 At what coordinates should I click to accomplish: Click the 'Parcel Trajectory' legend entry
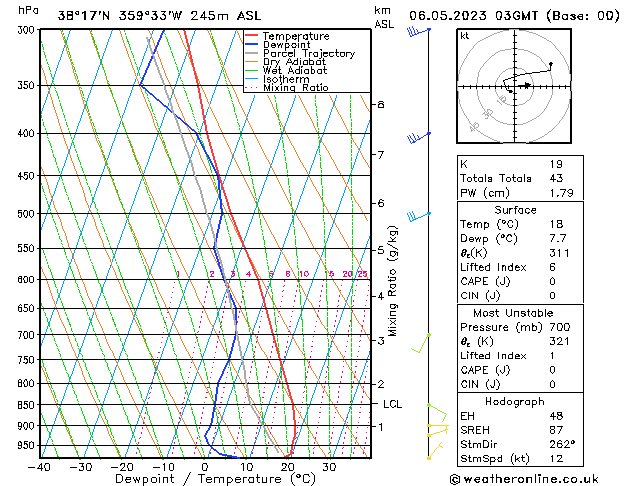[309, 53]
